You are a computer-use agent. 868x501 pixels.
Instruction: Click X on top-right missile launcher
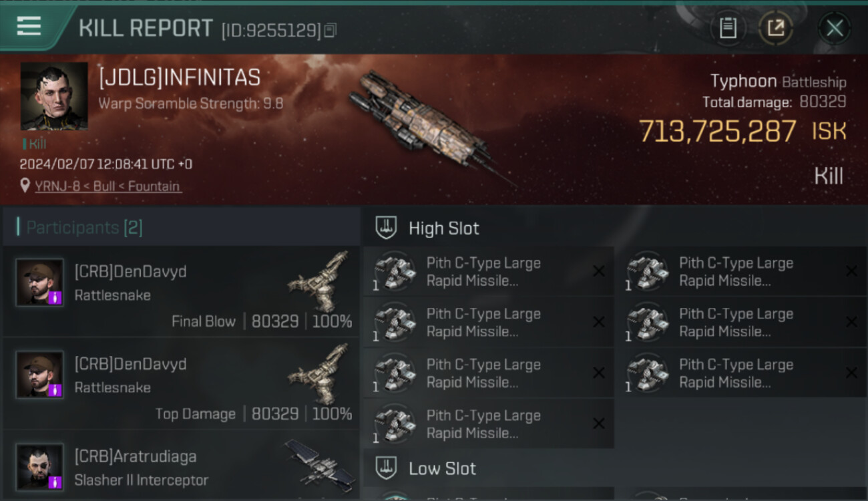[851, 271]
